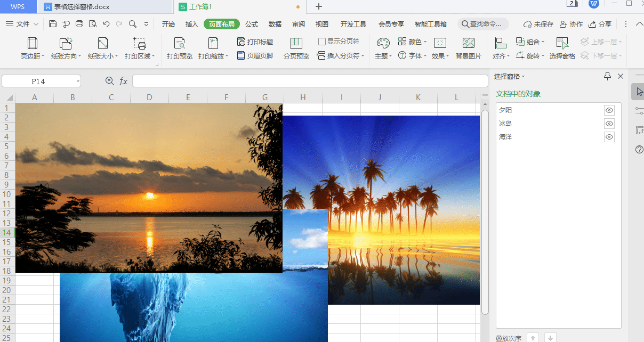Hide the 夕阳 object with eye icon
This screenshot has height=342, width=644.
point(609,110)
